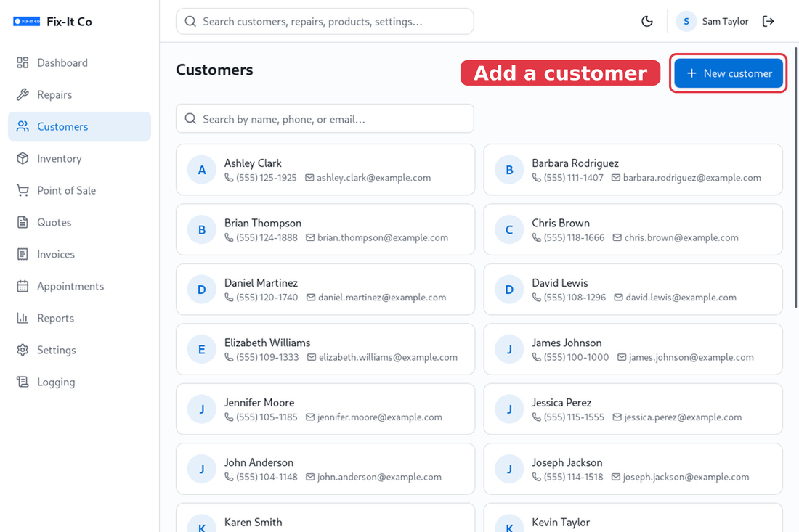Navigate to Point of Sale
Viewport: 799px width, 532px height.
[x=79, y=190]
